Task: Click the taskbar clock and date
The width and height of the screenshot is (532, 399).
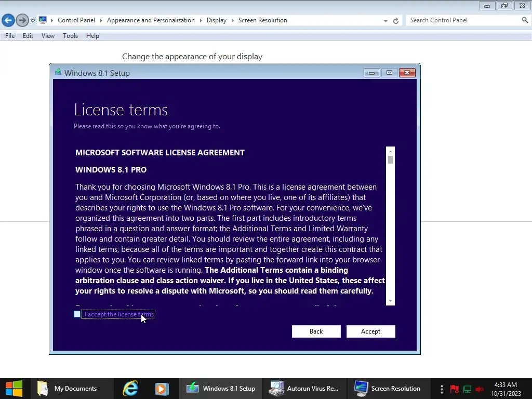Action: 506,389
